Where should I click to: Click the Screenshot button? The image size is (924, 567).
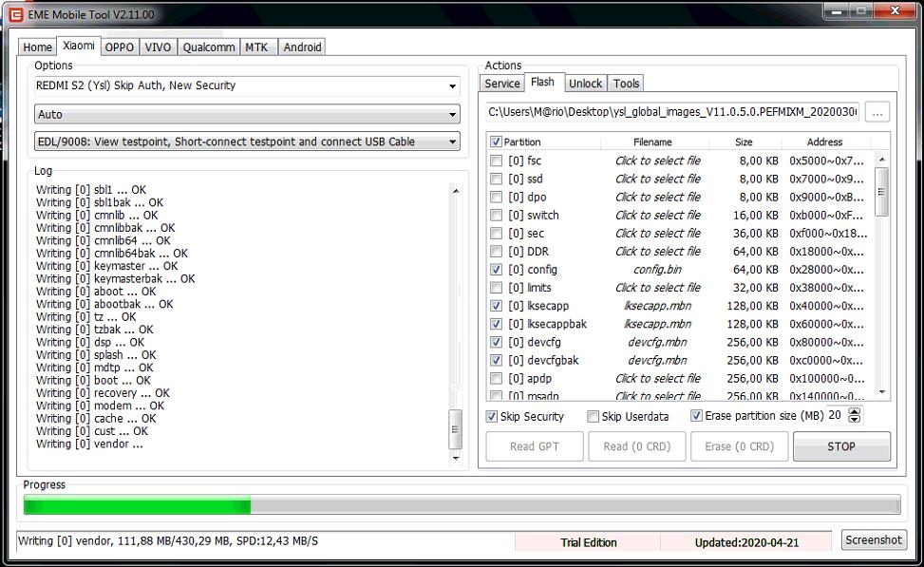point(874,539)
